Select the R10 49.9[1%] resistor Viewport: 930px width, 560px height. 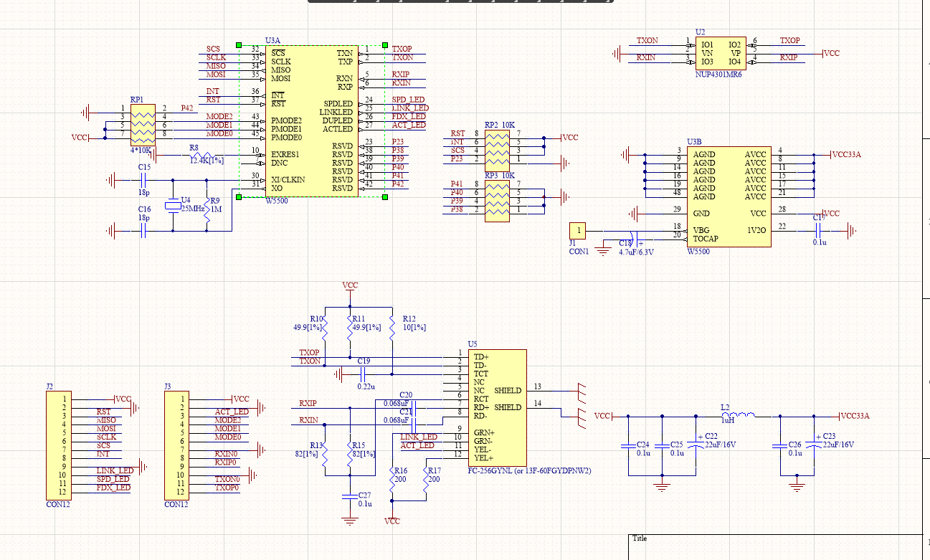[x=323, y=327]
